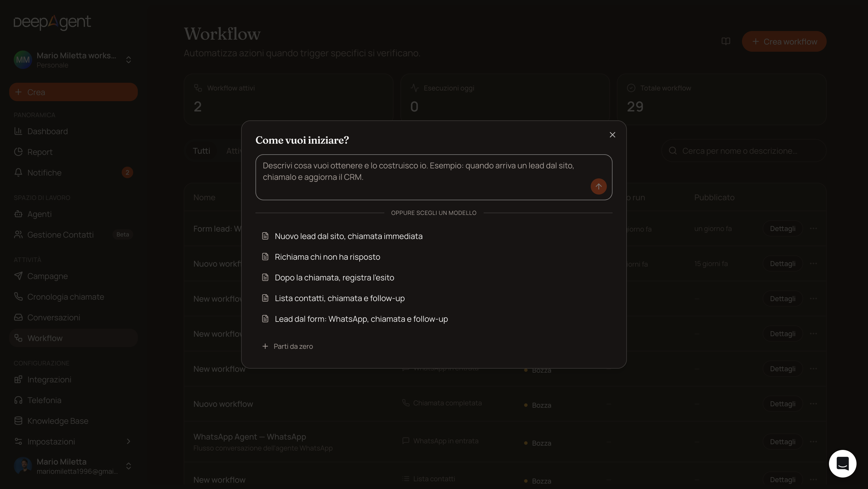The height and width of the screenshot is (489, 868).
Task: Click the Telefonia headset icon
Action: 18,400
